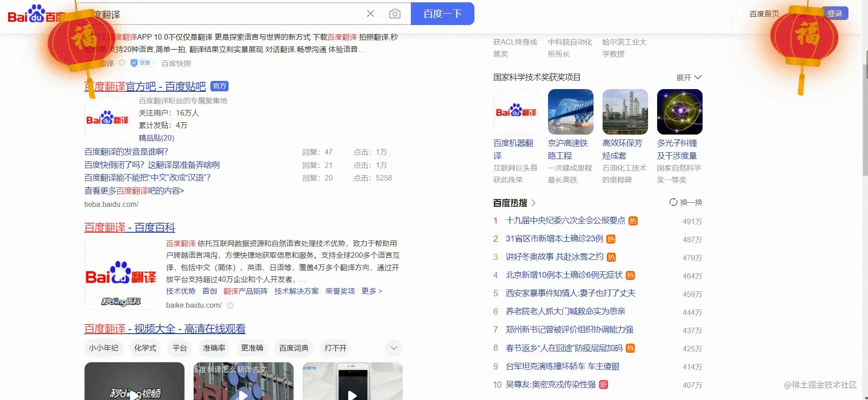Open hot search 讲好冬奥故事 共赴冰雪之约

[x=554, y=257]
